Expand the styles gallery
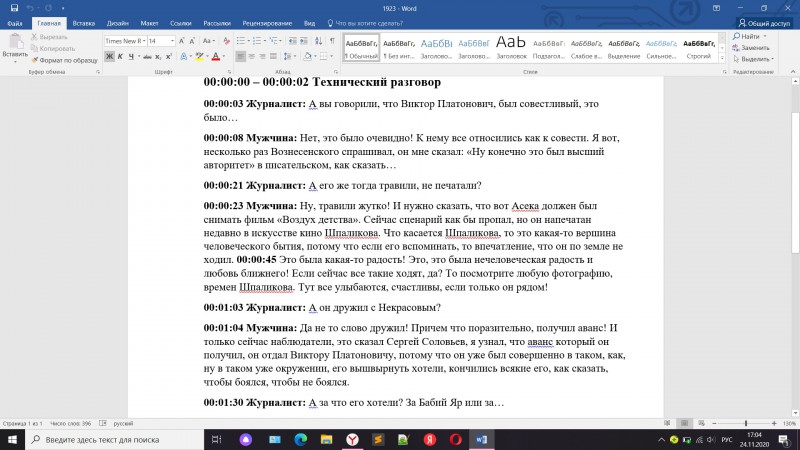This screenshot has height=450, width=800. [722, 58]
